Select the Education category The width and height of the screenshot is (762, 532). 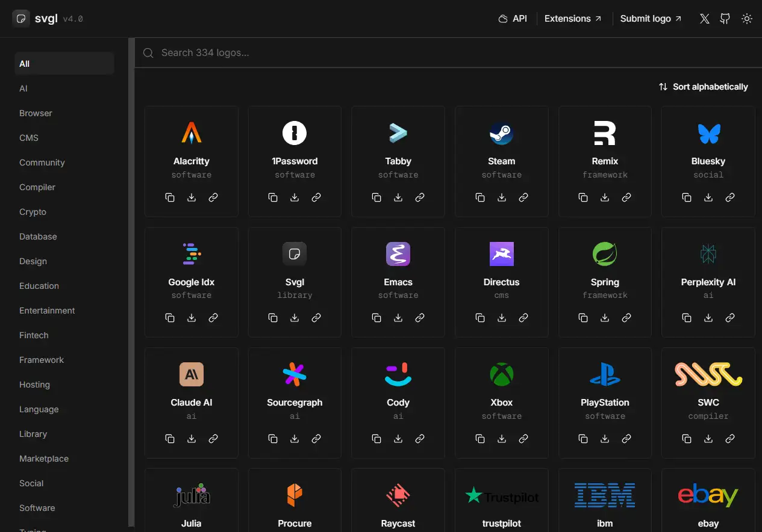pos(64,286)
